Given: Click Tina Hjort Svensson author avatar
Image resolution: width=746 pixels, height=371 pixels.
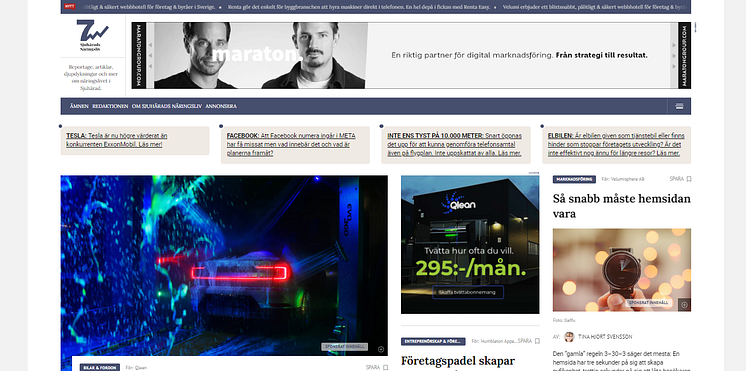Looking at the screenshot, I should pyautogui.click(x=569, y=337).
